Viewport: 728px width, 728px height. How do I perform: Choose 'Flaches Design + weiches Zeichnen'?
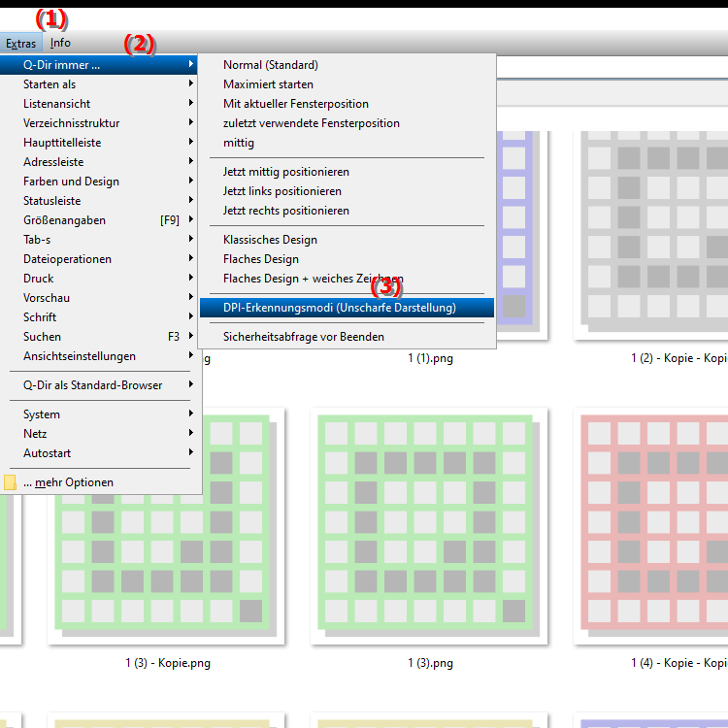pyautogui.click(x=347, y=279)
